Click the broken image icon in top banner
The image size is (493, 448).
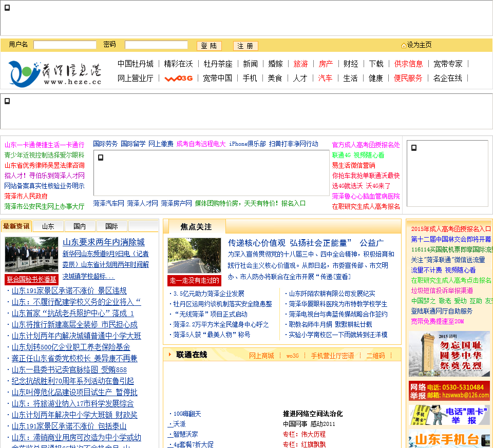[7, 8]
